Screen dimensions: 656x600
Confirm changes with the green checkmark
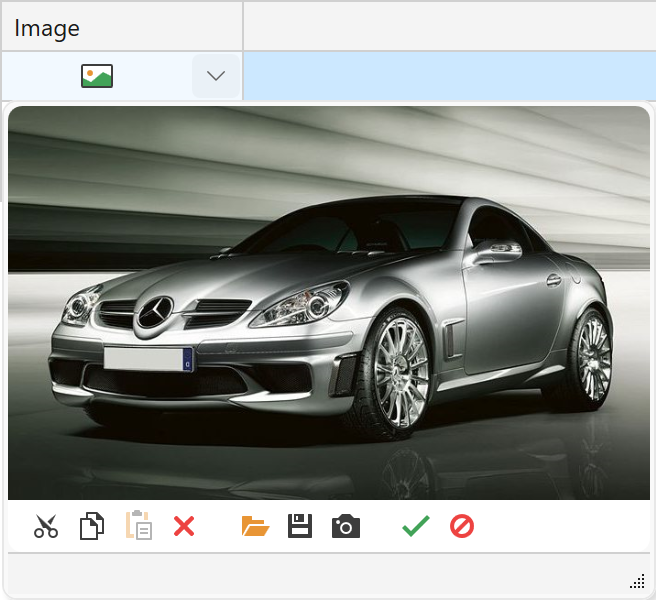(x=415, y=526)
